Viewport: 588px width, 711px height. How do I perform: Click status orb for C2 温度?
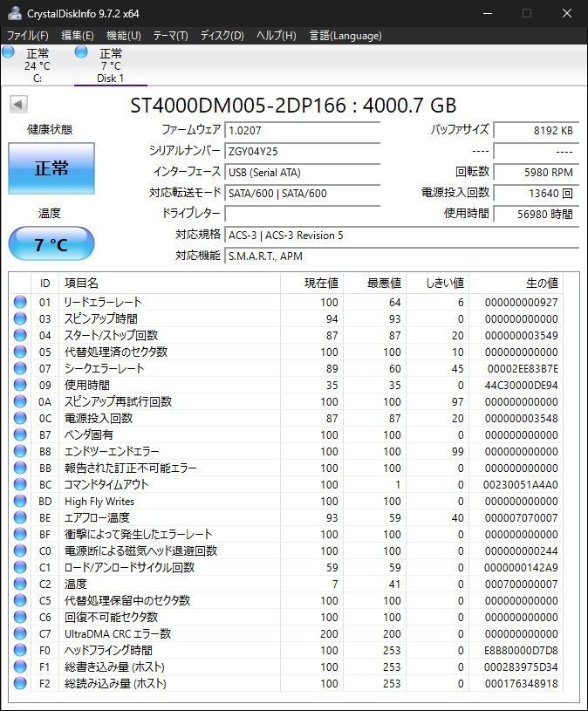click(20, 584)
